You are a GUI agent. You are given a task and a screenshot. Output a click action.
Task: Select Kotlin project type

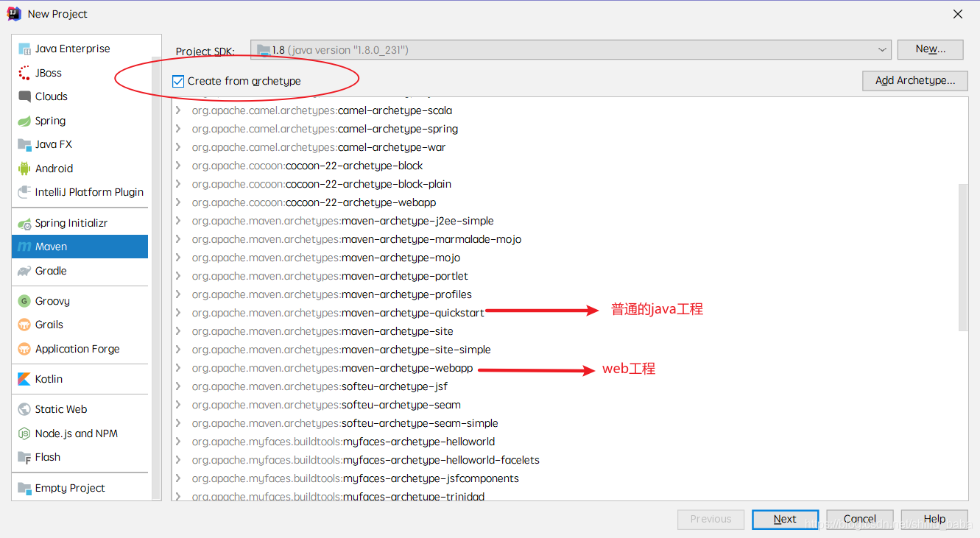80,379
